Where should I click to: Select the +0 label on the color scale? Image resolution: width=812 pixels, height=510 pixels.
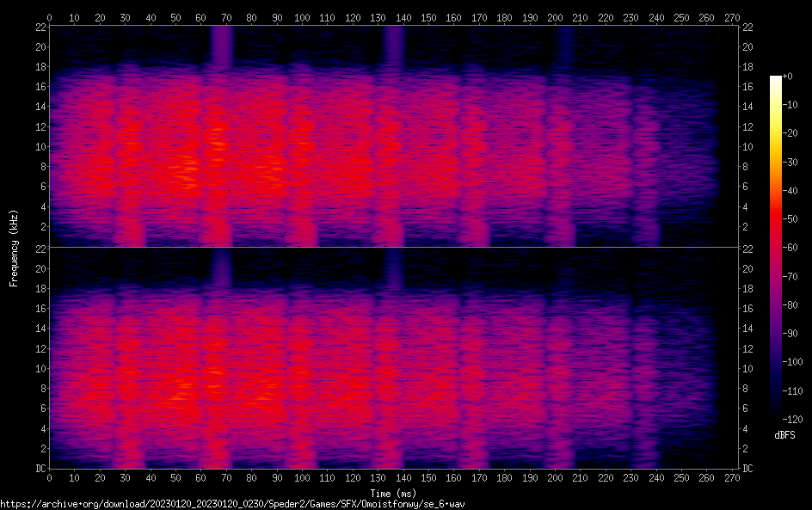pos(793,77)
